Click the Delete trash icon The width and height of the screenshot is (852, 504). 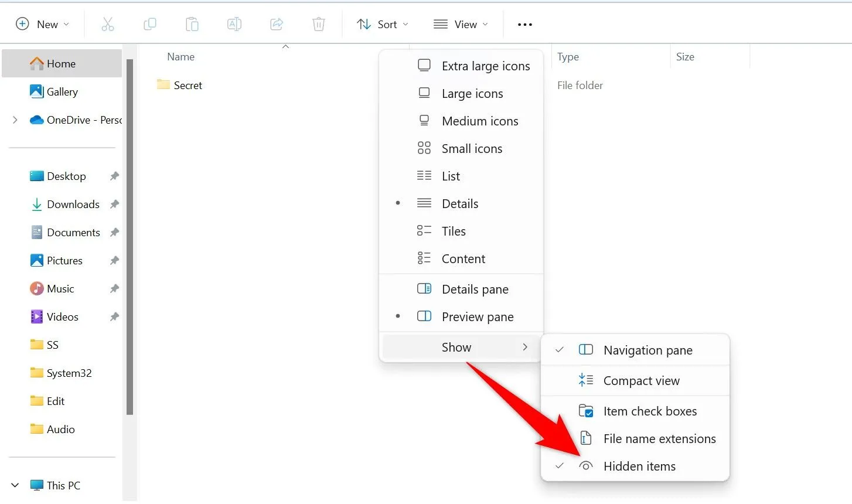coord(318,24)
